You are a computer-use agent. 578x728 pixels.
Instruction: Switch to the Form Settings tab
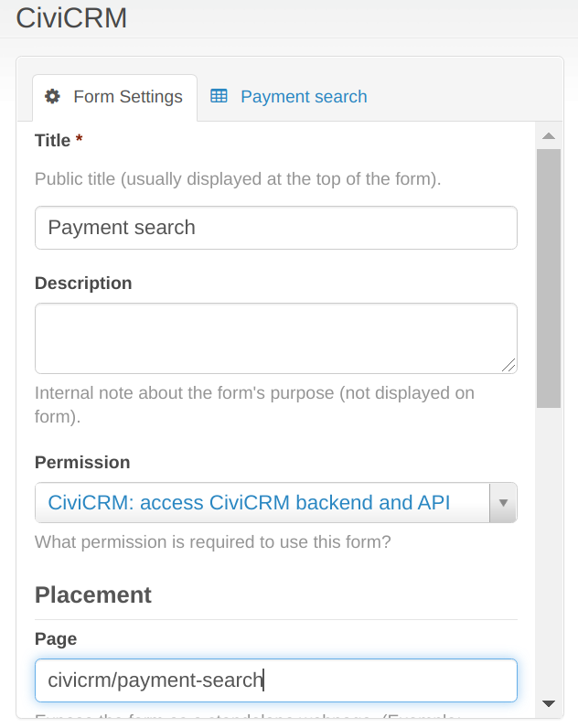click(x=115, y=97)
